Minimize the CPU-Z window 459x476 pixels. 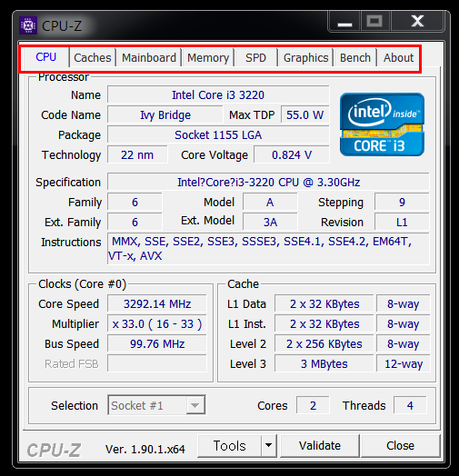[x=344, y=21]
